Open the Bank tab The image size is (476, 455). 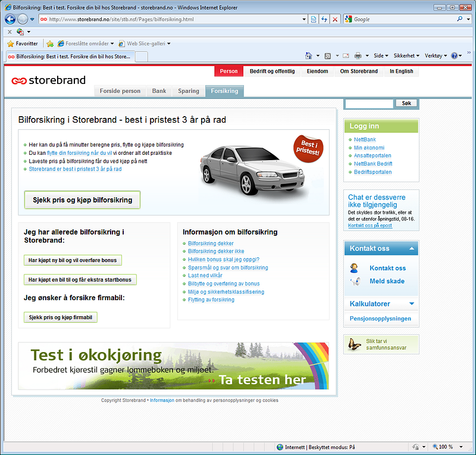tap(159, 91)
